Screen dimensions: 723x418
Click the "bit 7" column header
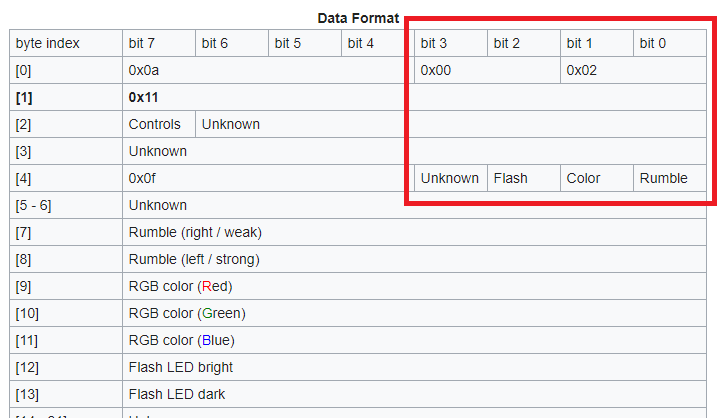(x=145, y=43)
